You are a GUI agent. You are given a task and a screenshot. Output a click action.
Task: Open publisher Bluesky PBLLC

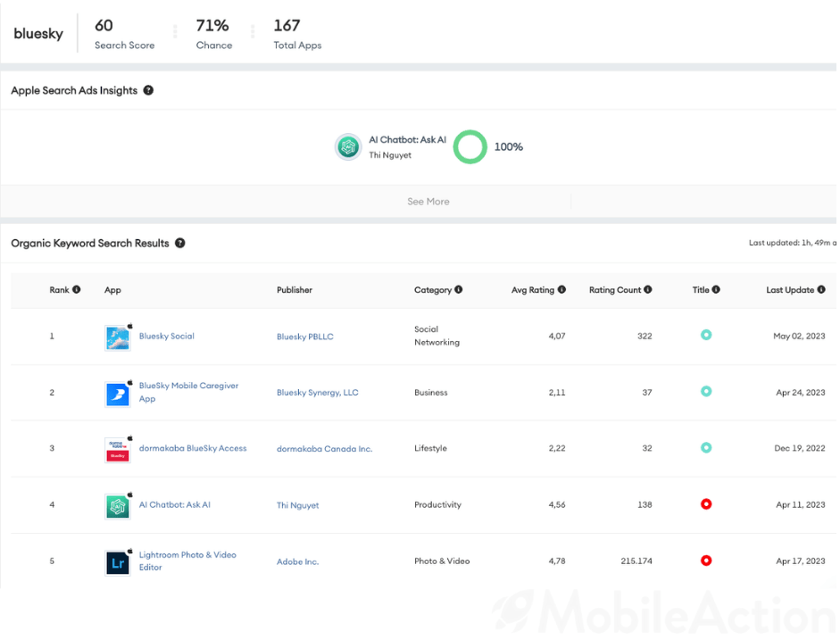pos(304,337)
